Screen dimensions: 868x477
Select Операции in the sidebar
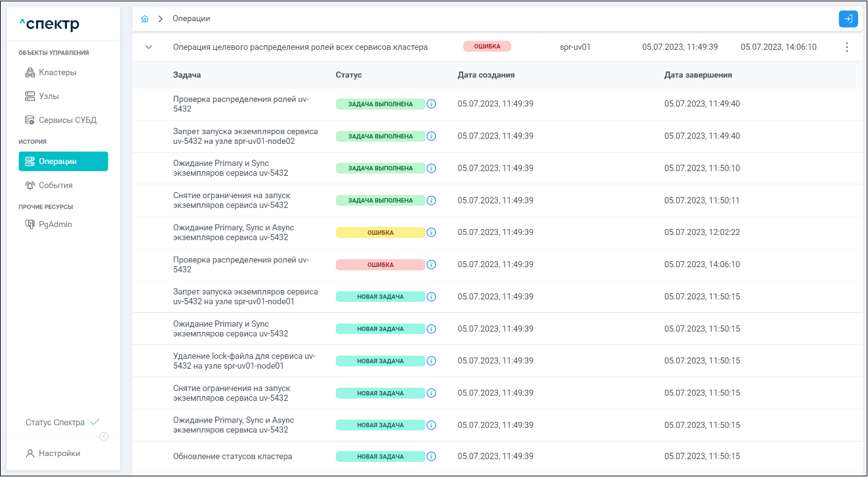point(63,161)
